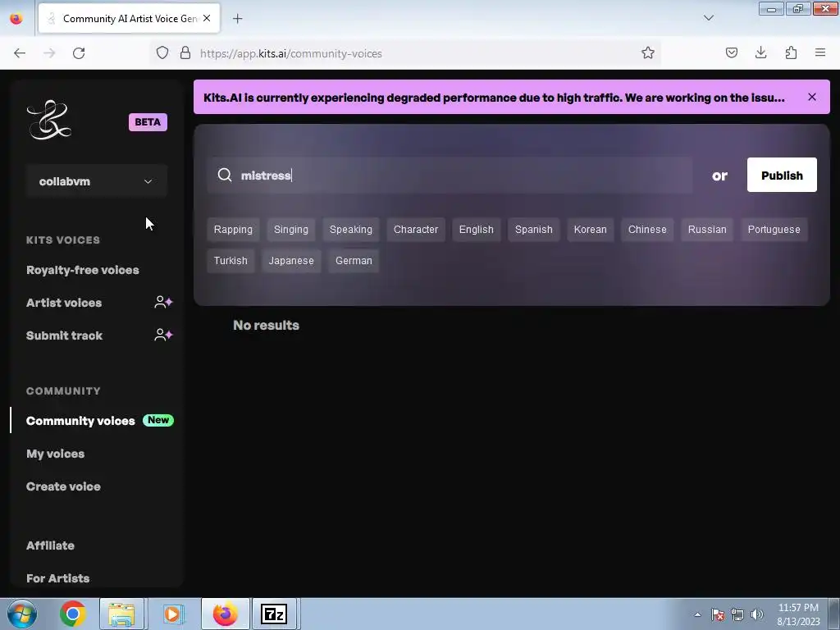
Task: Bookmark this page with the star icon
Action: [x=648, y=53]
